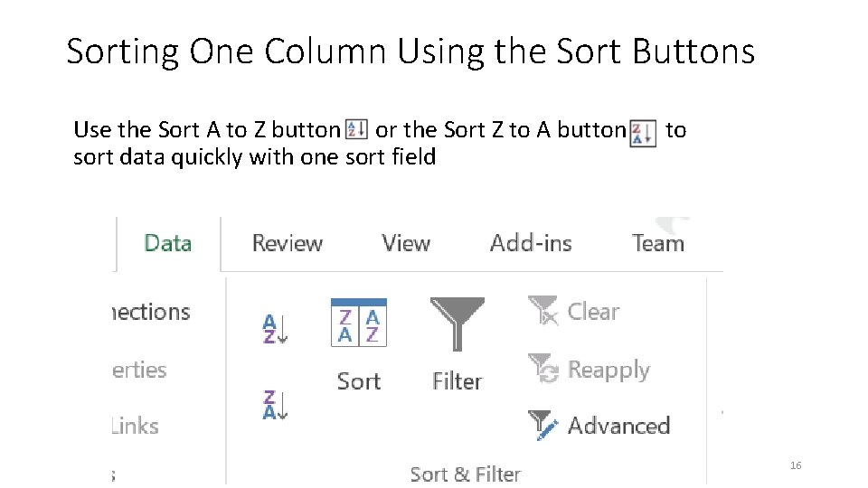This screenshot has height=488, width=868.
Task: Select the View ribbon tab
Action: (x=406, y=243)
